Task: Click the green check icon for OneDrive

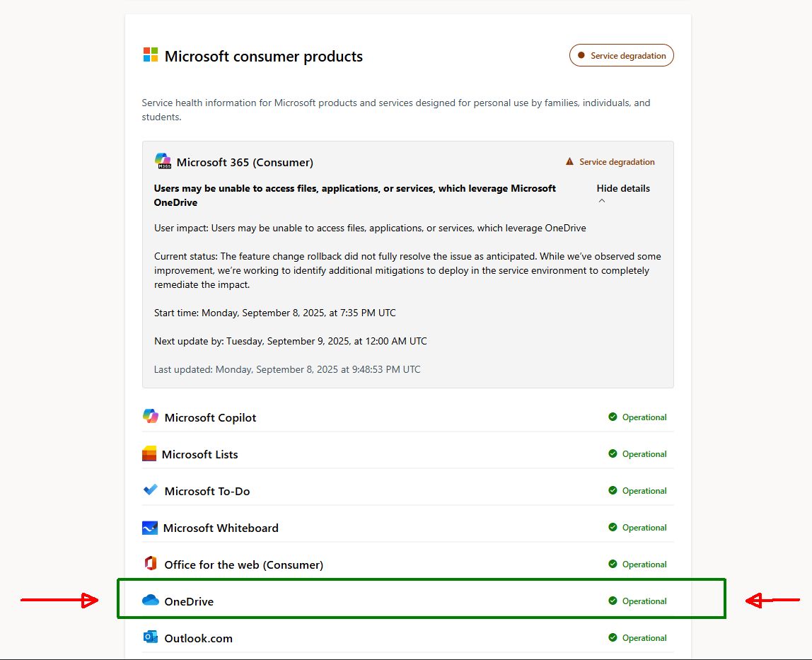Action: [x=613, y=601]
